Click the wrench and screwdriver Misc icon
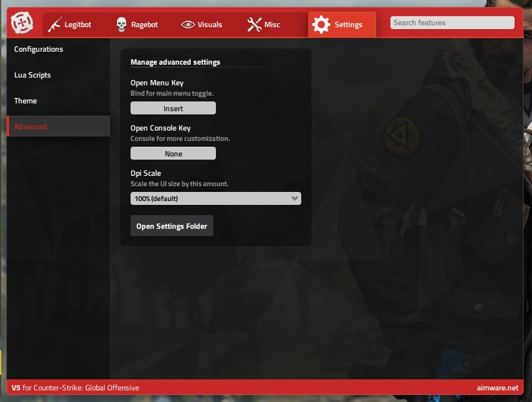 pos(254,25)
